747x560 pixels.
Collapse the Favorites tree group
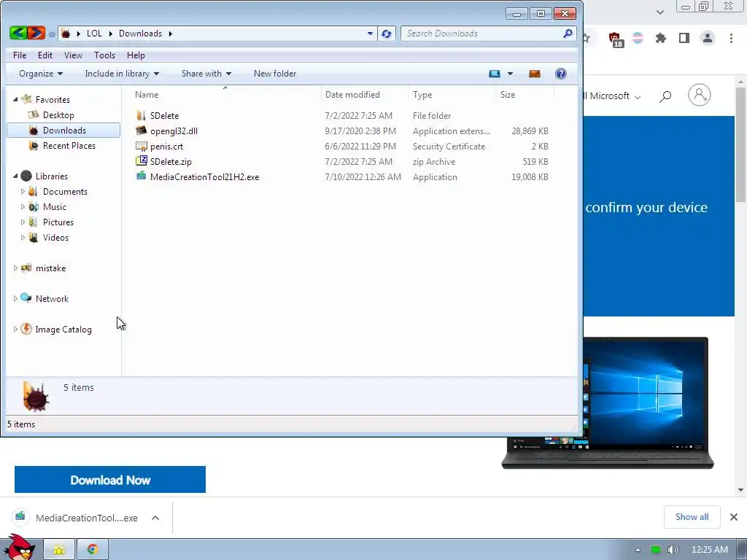click(x=15, y=99)
